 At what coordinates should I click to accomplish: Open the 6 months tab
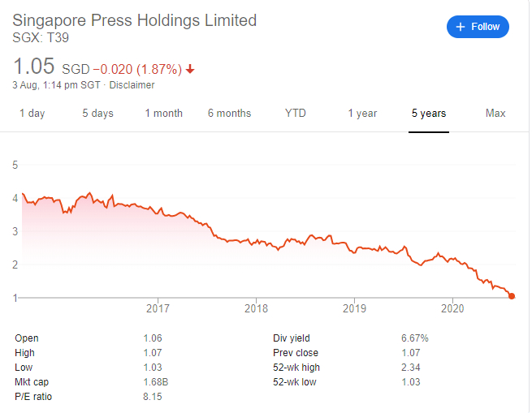(229, 114)
